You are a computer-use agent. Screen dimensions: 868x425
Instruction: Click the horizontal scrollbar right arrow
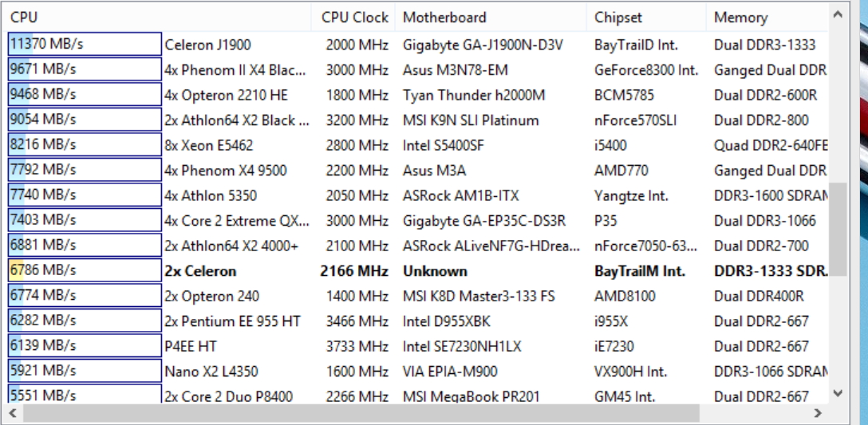(x=819, y=413)
